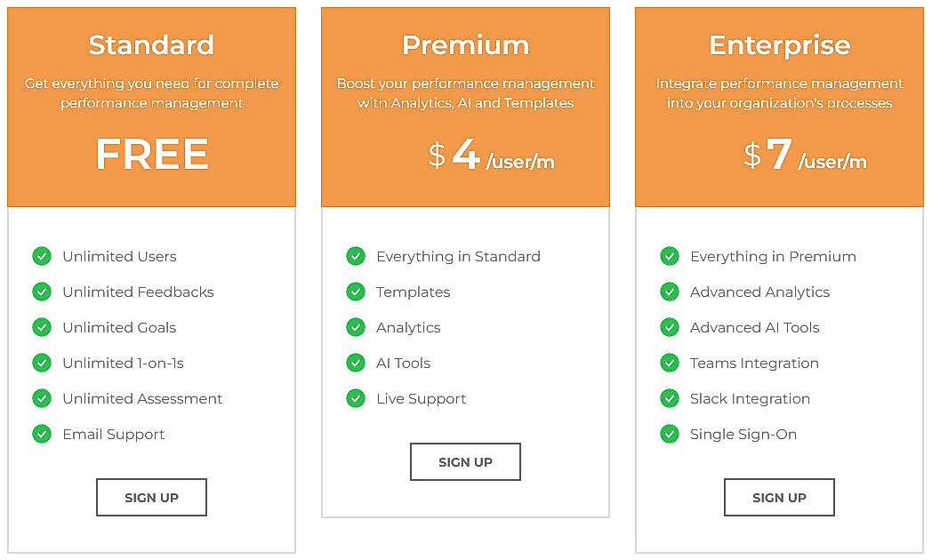Toggle the Unlimited Goals feature check
This screenshot has width=932, height=560.
click(x=42, y=327)
